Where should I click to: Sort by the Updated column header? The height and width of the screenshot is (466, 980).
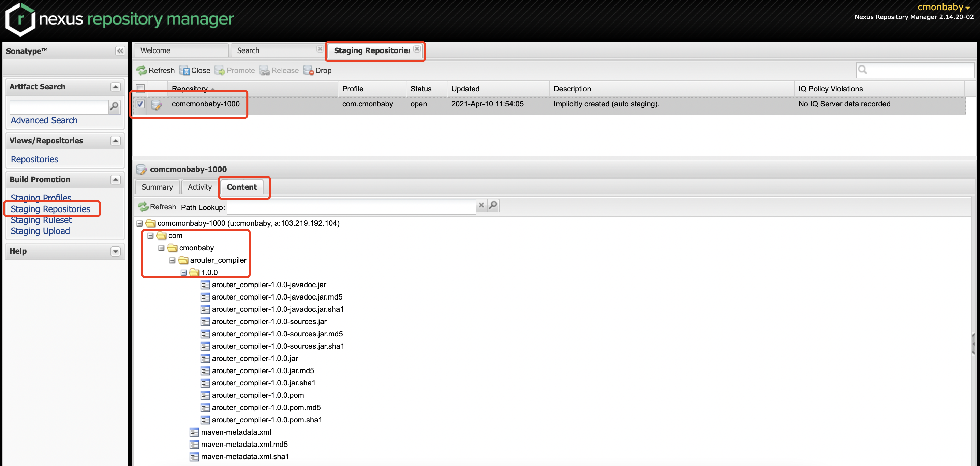[498, 89]
